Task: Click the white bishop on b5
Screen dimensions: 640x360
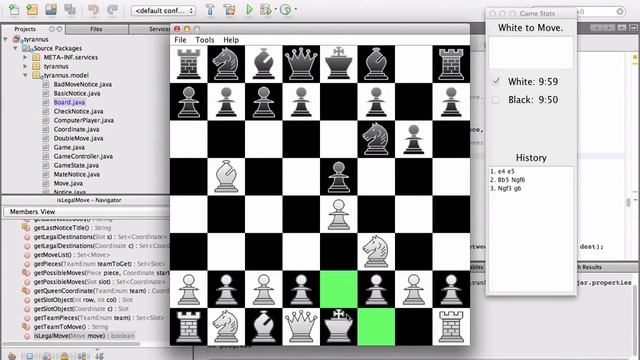Action: click(226, 176)
